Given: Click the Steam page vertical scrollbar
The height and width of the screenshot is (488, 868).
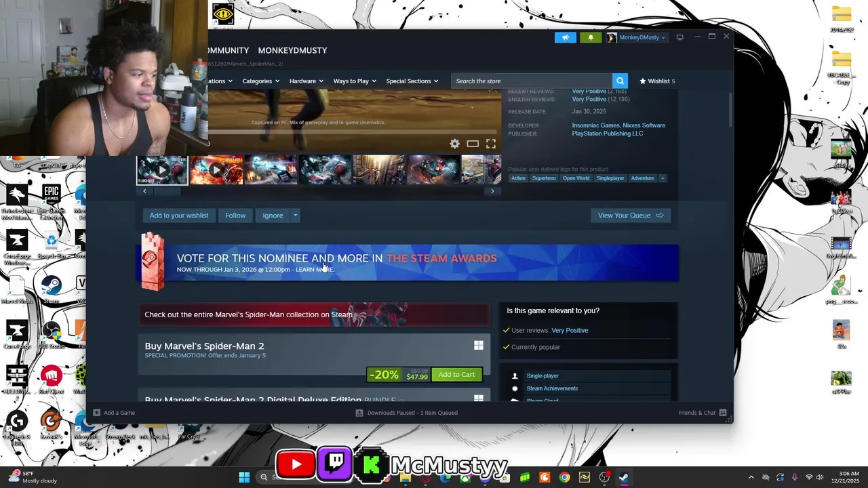Looking at the screenshot, I should click(730, 109).
